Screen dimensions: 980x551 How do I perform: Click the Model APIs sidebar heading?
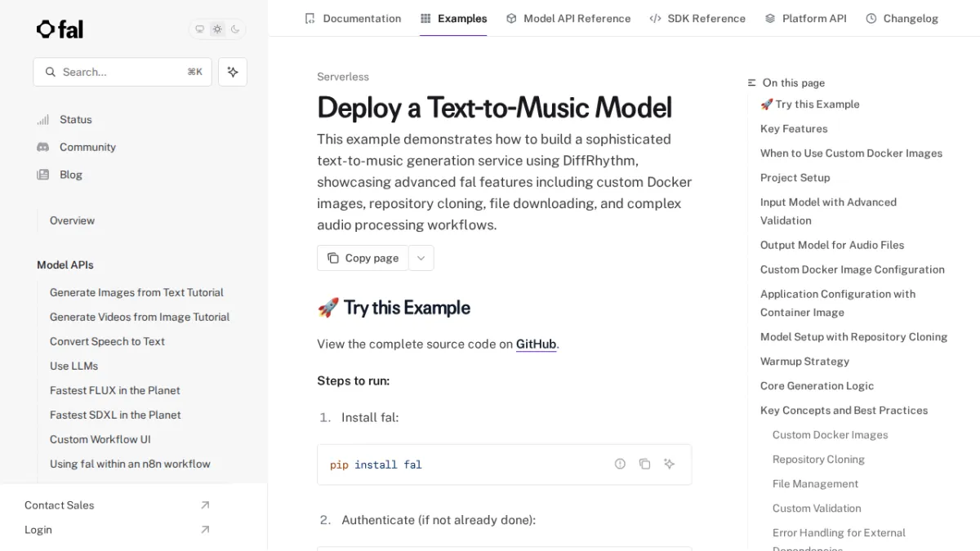[x=65, y=264]
